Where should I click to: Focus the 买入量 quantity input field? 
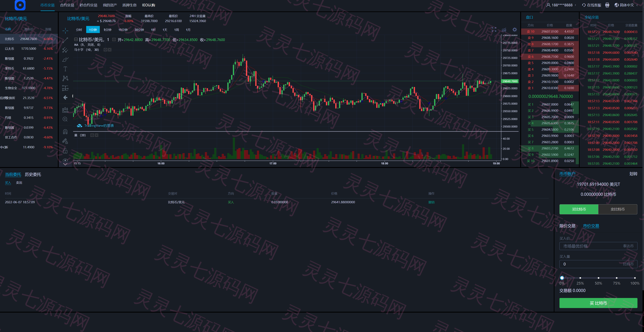click(598, 264)
